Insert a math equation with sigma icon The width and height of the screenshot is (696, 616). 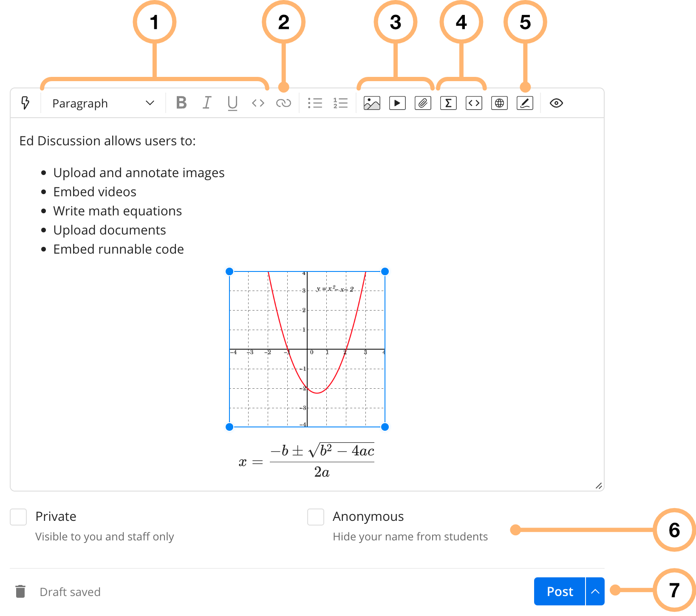448,103
